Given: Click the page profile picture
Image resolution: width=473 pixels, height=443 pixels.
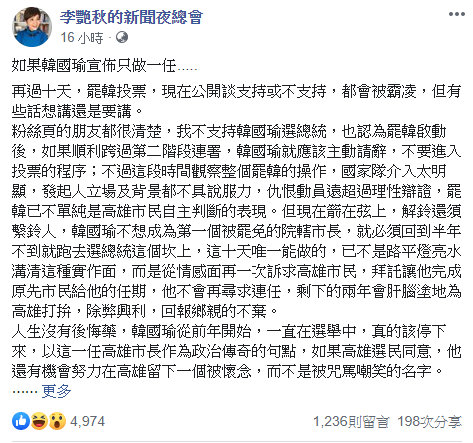Looking at the screenshot, I should [x=32, y=27].
